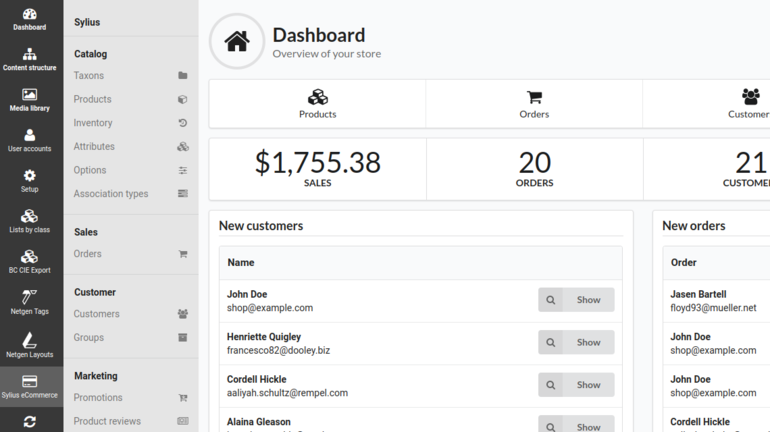The image size is (770, 432).
Task: Open Promotions under Marketing
Action: (x=98, y=398)
